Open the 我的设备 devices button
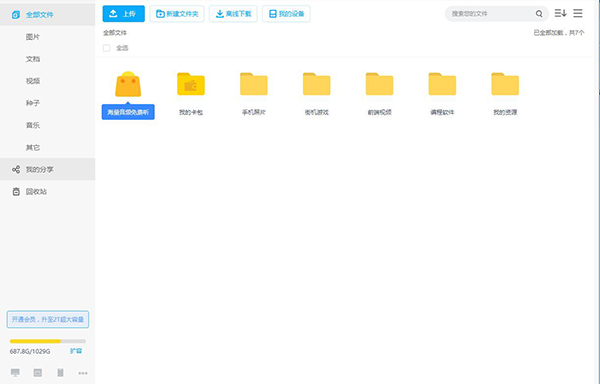The height and width of the screenshot is (384, 600). [x=286, y=14]
